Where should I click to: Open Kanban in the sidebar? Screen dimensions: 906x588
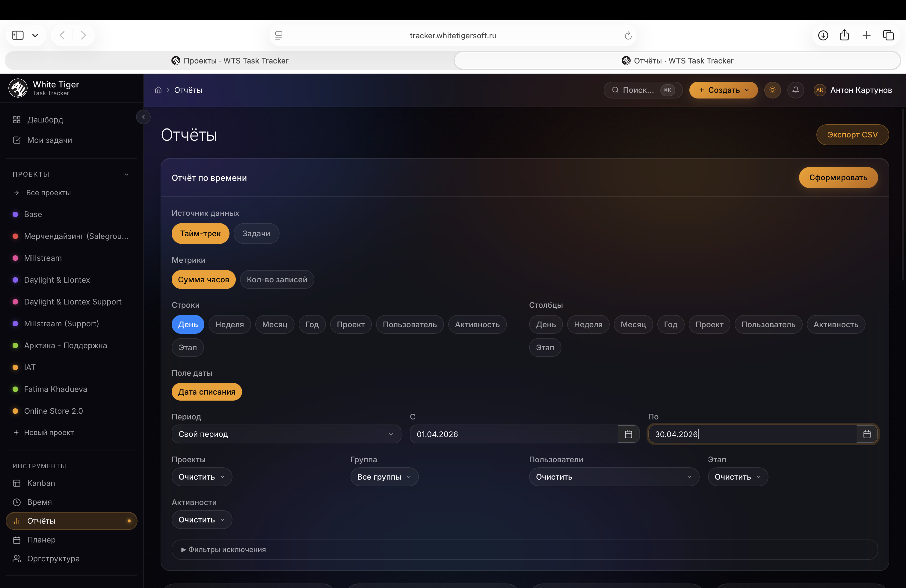tap(72, 483)
